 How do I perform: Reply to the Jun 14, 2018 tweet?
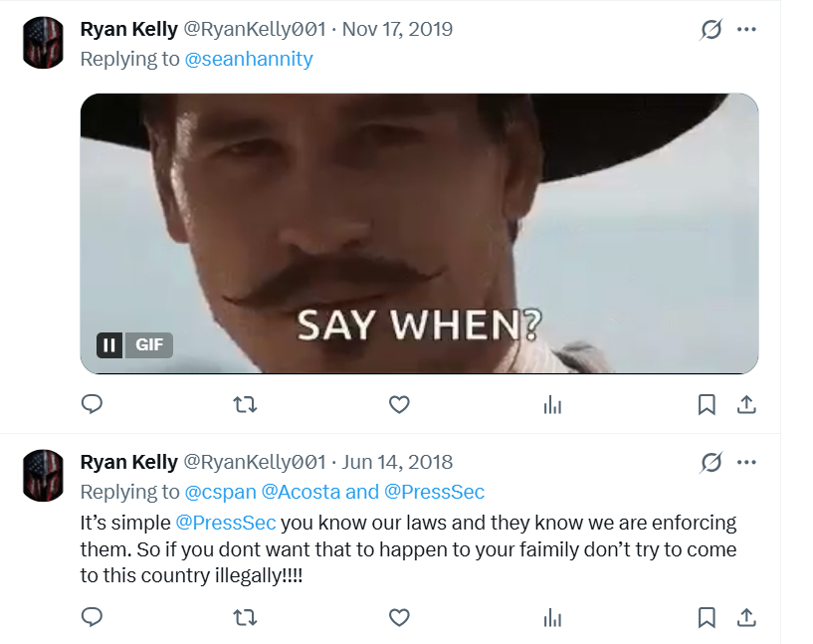click(92, 618)
